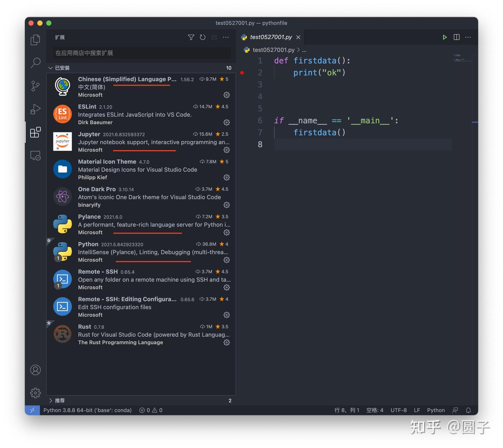Open the Manage gear menu
Screen dimensions: 503x448
(35, 392)
